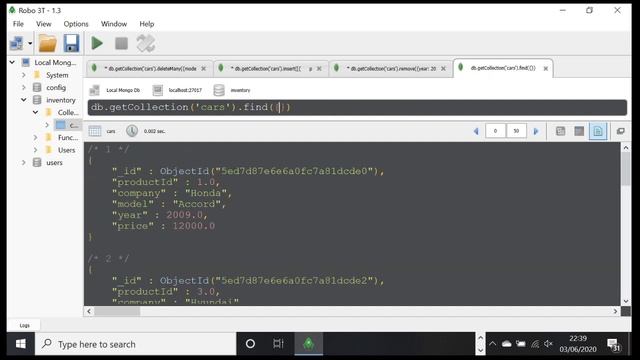Close the remove query tab

[443, 69]
